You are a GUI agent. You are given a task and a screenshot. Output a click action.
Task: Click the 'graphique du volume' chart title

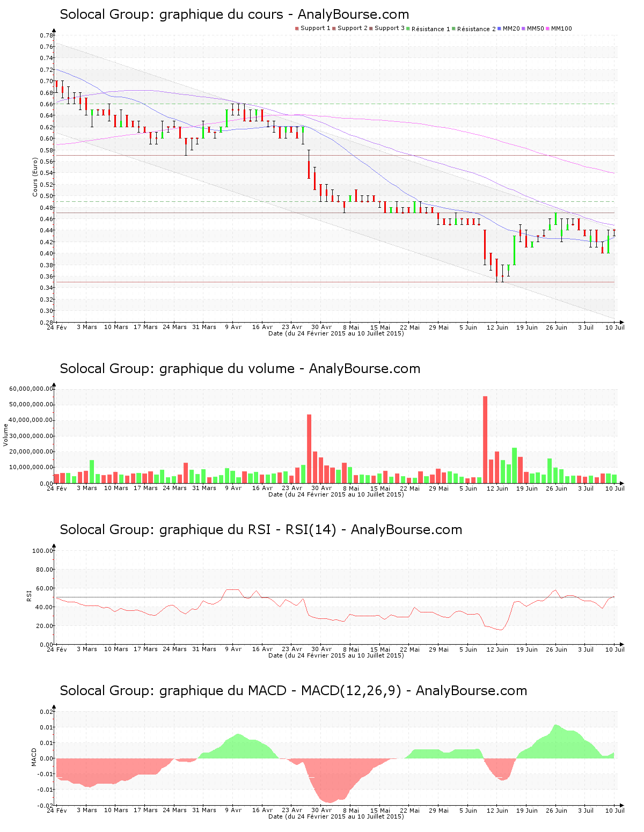click(x=240, y=369)
